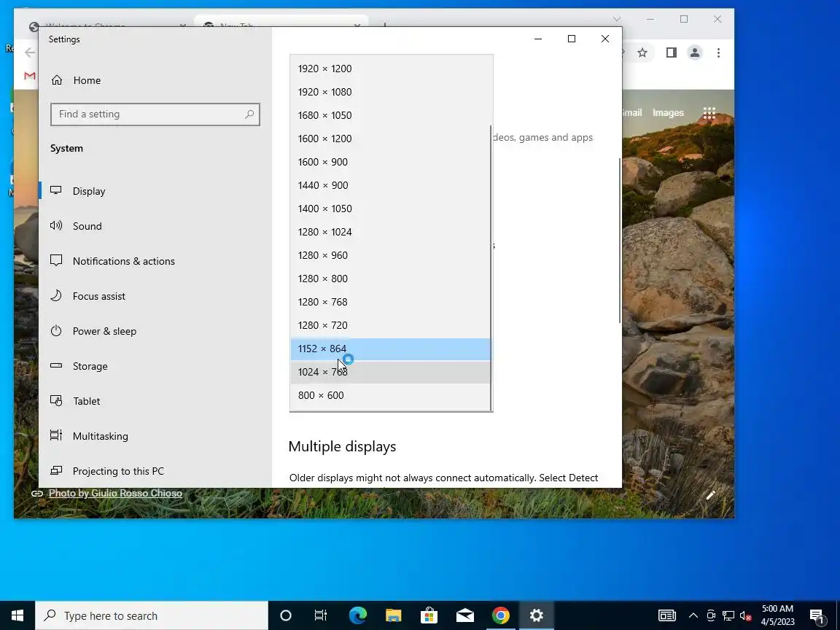Pick 1280 × 800 from the list
The width and height of the screenshot is (840, 630).
point(390,279)
